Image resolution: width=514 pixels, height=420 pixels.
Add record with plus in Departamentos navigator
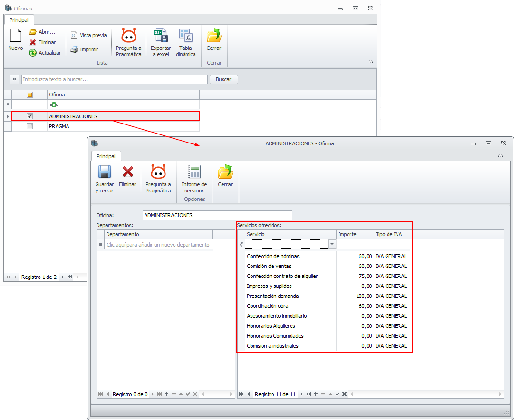tap(166, 394)
